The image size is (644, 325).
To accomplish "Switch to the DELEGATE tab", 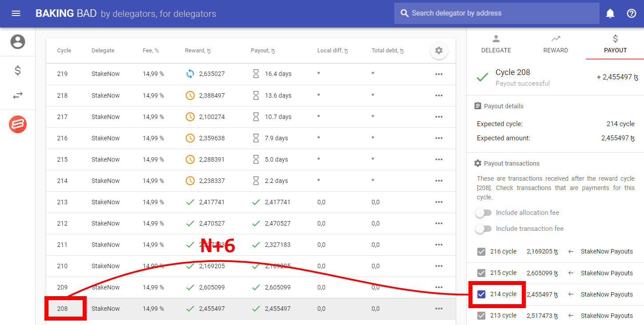I will point(496,44).
